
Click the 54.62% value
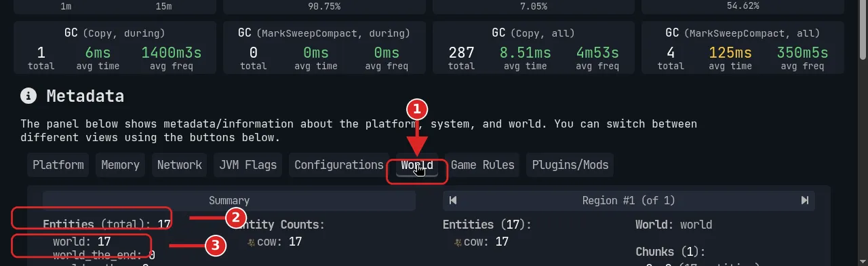pos(743,5)
